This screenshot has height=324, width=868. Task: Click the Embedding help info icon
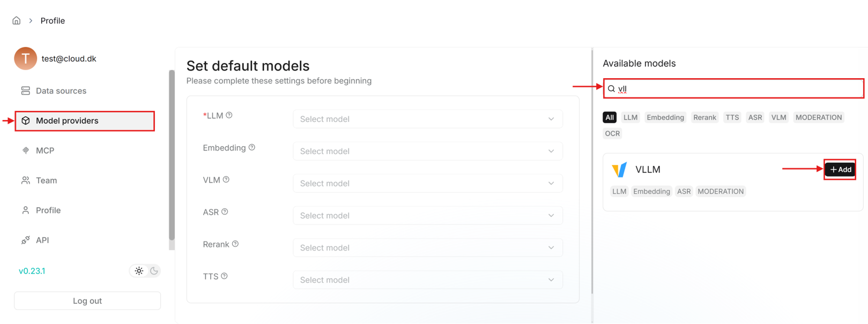(252, 147)
